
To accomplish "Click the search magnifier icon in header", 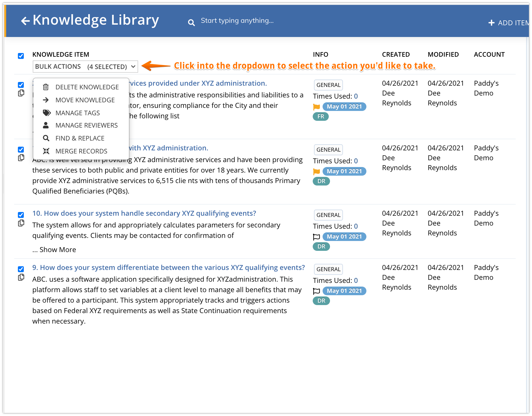I will coord(191,22).
